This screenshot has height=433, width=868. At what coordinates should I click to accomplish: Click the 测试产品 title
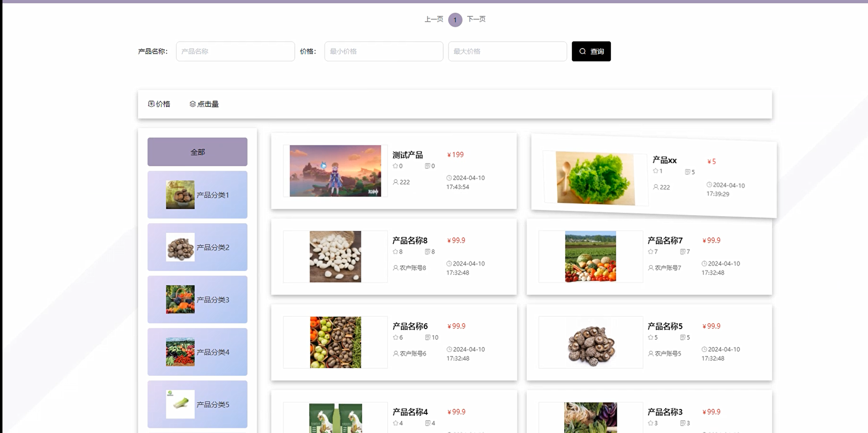pos(408,155)
